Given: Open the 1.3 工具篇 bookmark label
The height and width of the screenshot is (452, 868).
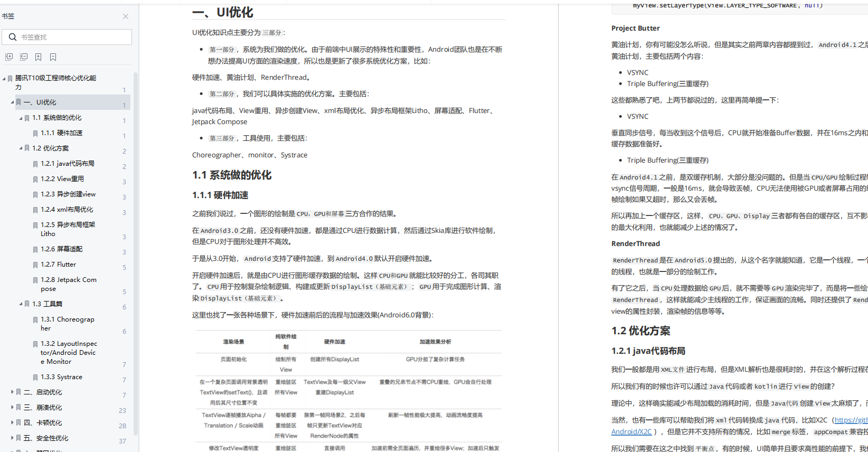Looking at the screenshot, I should coord(48,304).
